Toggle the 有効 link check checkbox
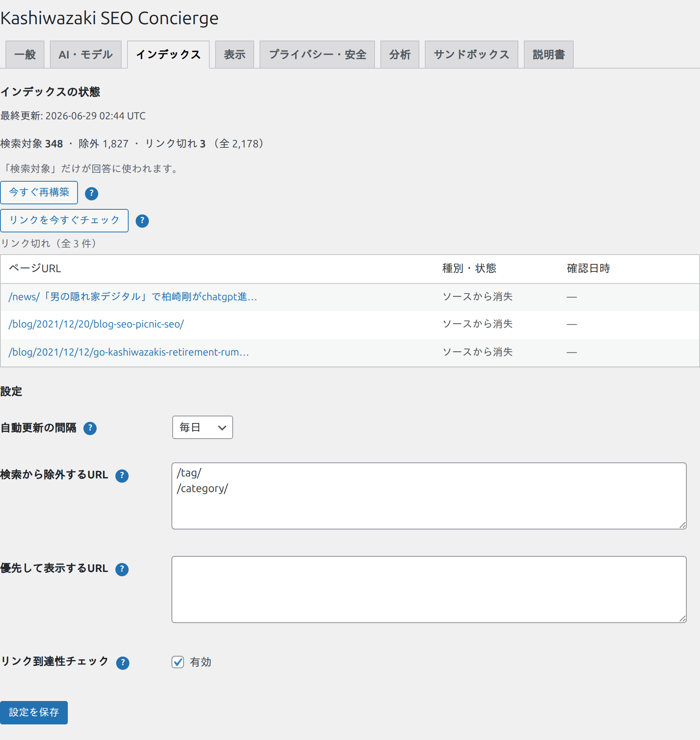Image resolution: width=700 pixels, height=740 pixels. coord(178,662)
